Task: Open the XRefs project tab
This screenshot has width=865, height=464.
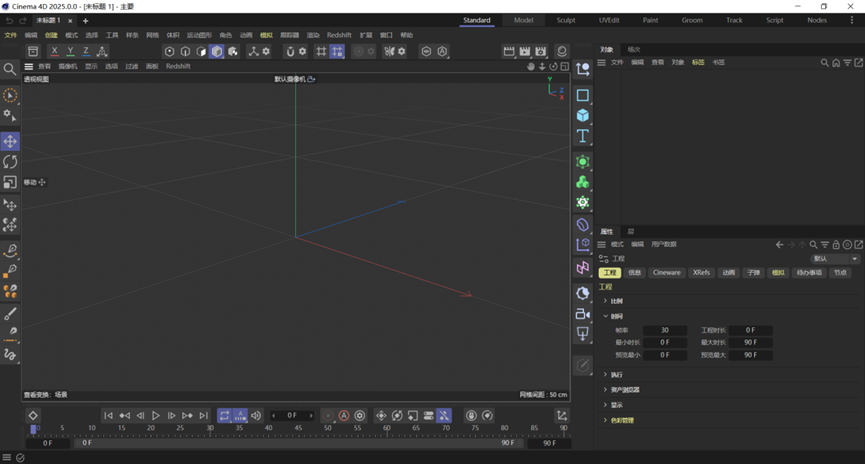Action: 701,273
